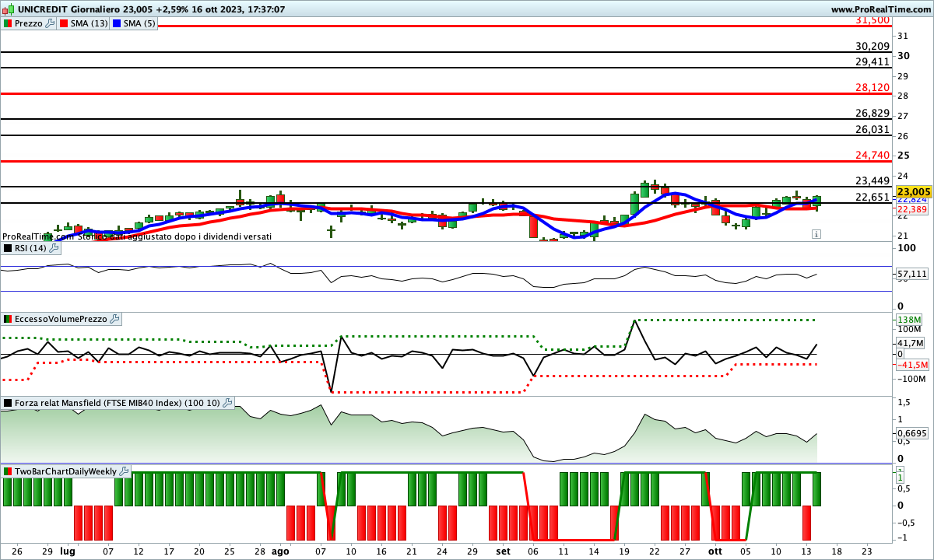Click the color swatch beside TwoBarChartDailyWeekly
934x560 pixels.
click(x=8, y=471)
